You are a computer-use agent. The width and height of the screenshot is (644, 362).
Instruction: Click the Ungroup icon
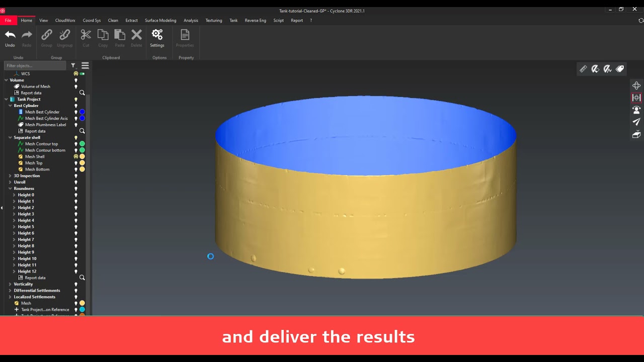click(x=64, y=35)
